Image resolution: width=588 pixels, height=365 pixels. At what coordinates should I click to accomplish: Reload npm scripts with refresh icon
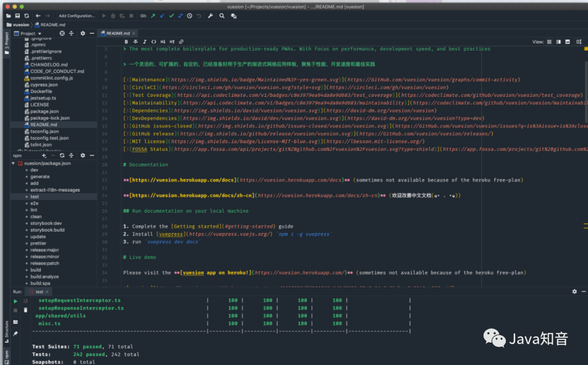[62, 156]
